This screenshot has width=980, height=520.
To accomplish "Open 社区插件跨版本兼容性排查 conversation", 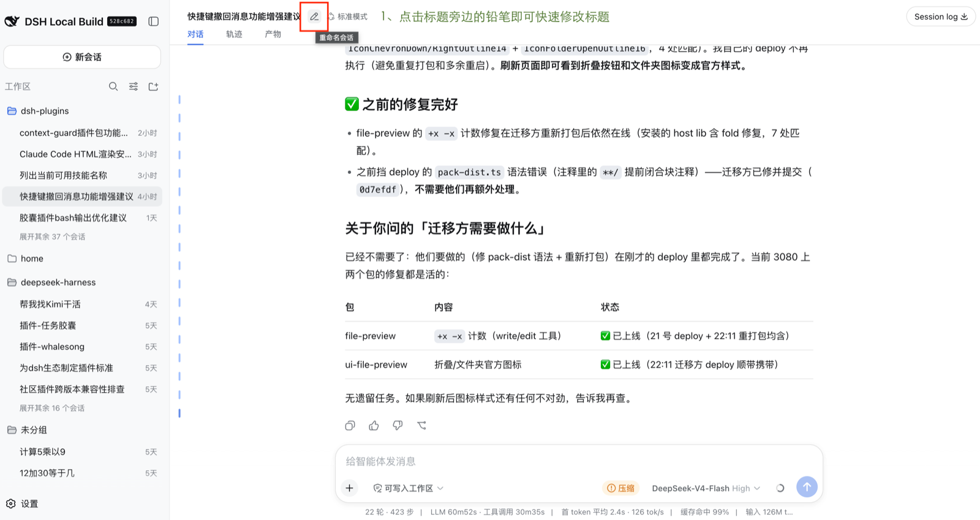I will [x=82, y=390].
